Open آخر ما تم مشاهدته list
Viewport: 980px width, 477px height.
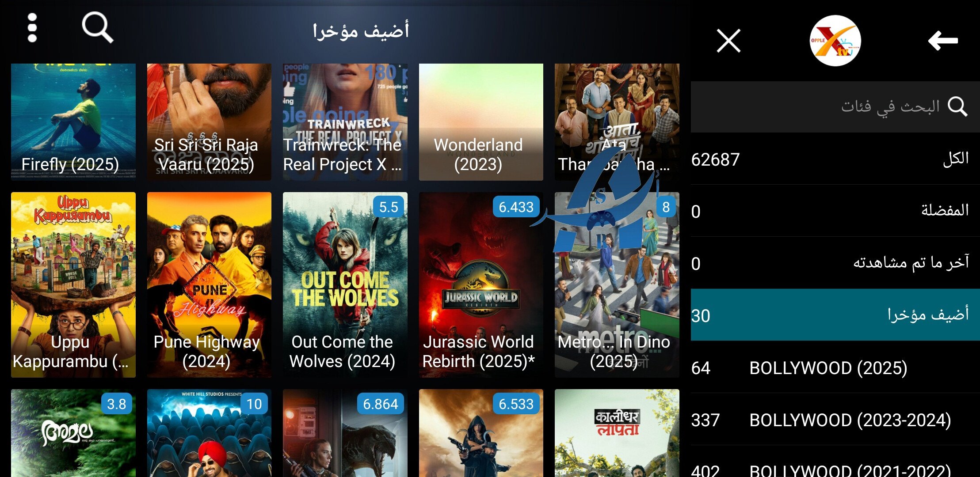pyautogui.click(x=835, y=263)
